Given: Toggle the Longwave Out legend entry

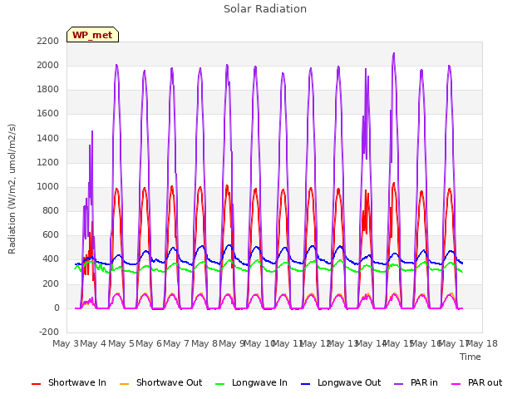Looking at the screenshot, I should pos(341,382).
